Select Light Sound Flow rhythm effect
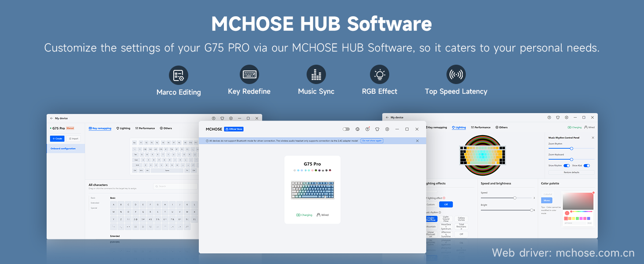The width and height of the screenshot is (644, 264). tap(446, 219)
